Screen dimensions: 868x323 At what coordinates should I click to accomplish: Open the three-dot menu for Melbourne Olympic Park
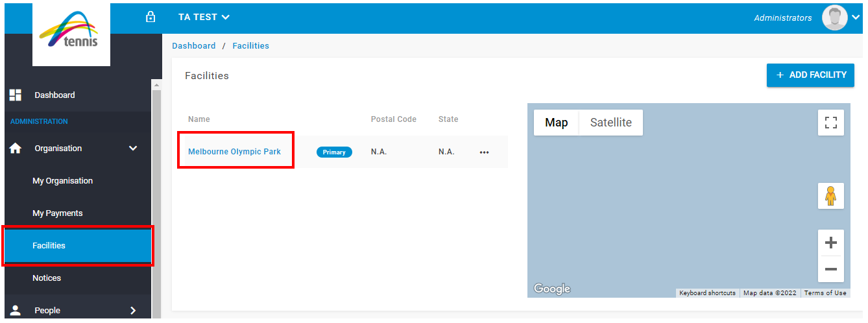[x=484, y=152]
